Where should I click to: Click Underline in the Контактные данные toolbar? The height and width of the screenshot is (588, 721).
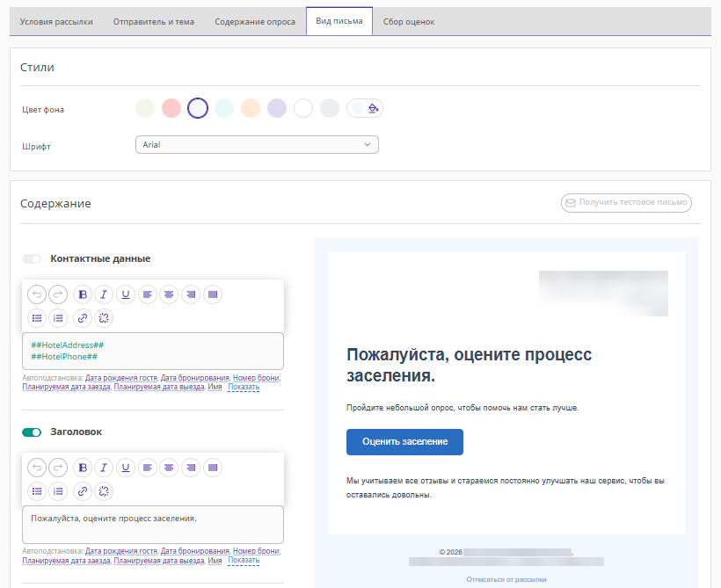click(x=126, y=294)
